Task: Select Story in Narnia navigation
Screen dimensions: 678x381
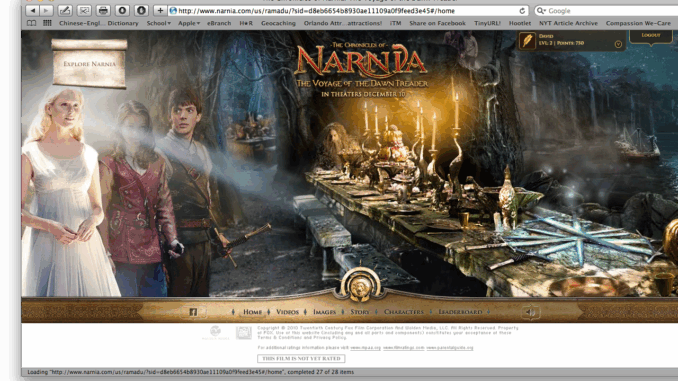Action: (360, 312)
